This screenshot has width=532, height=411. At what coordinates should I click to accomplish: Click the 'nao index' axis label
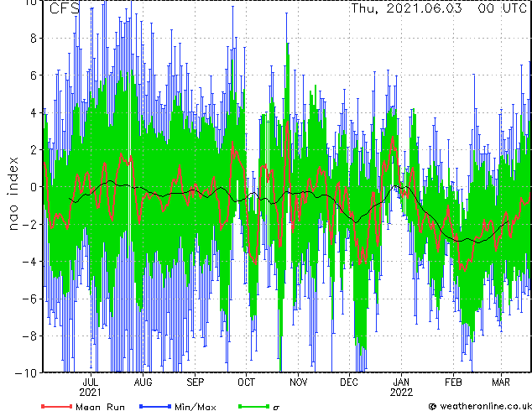point(13,194)
